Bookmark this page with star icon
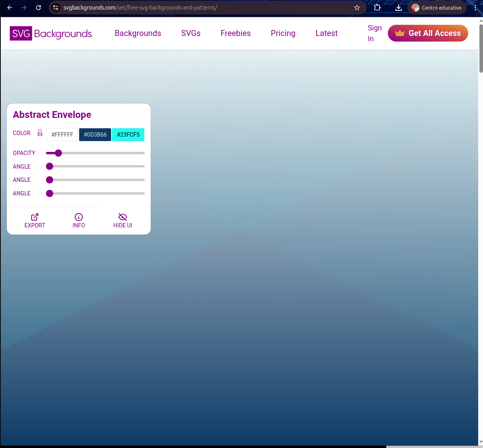Screen dimensions: 483x448 (357, 8)
